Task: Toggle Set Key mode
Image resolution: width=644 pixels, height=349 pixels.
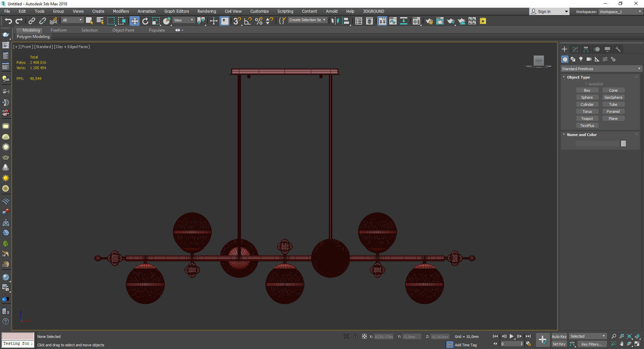Action: click(559, 344)
